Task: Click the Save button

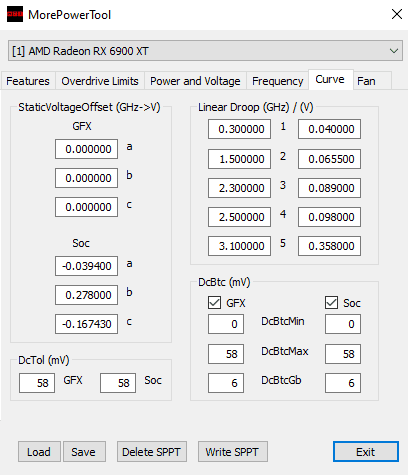Action: tap(84, 452)
